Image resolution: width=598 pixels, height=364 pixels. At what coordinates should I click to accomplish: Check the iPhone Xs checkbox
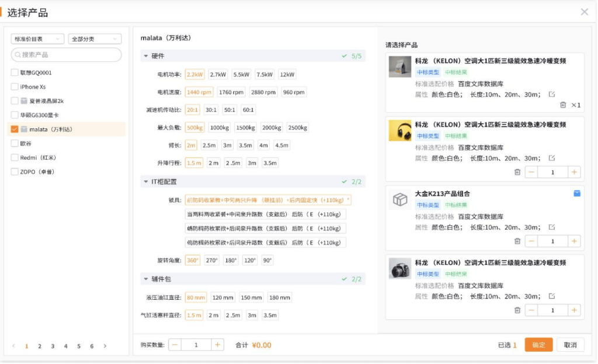pyautogui.click(x=15, y=87)
